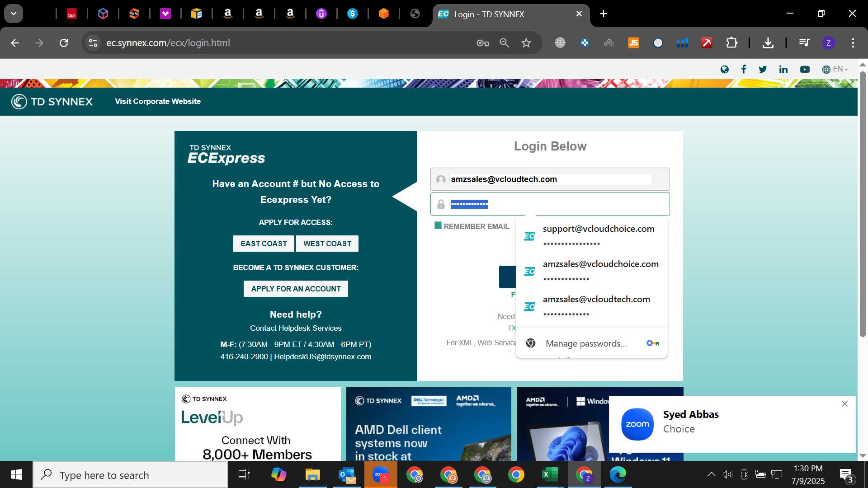
Task: Open AMD Dell client systems banner
Action: (x=429, y=424)
